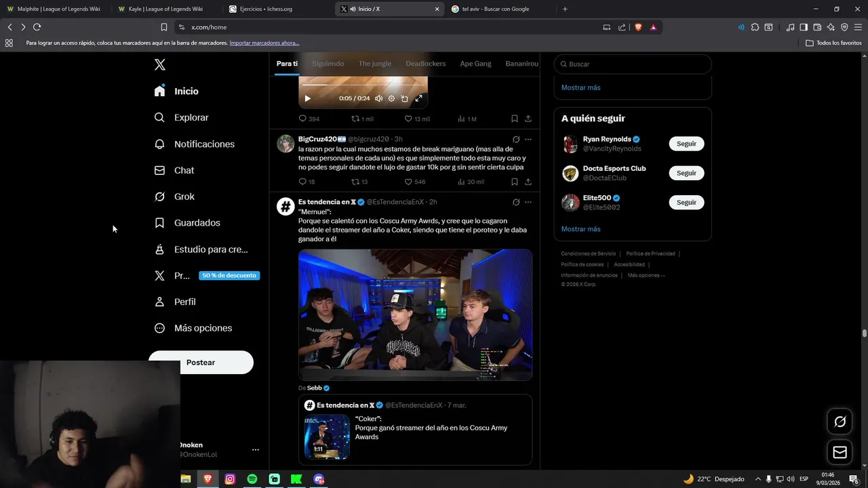
Task: Open the Brave Wallet icon
Action: tap(817, 27)
